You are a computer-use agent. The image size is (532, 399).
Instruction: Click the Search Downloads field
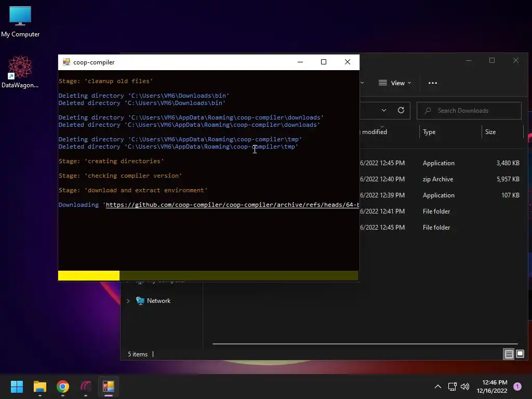tap(469, 111)
